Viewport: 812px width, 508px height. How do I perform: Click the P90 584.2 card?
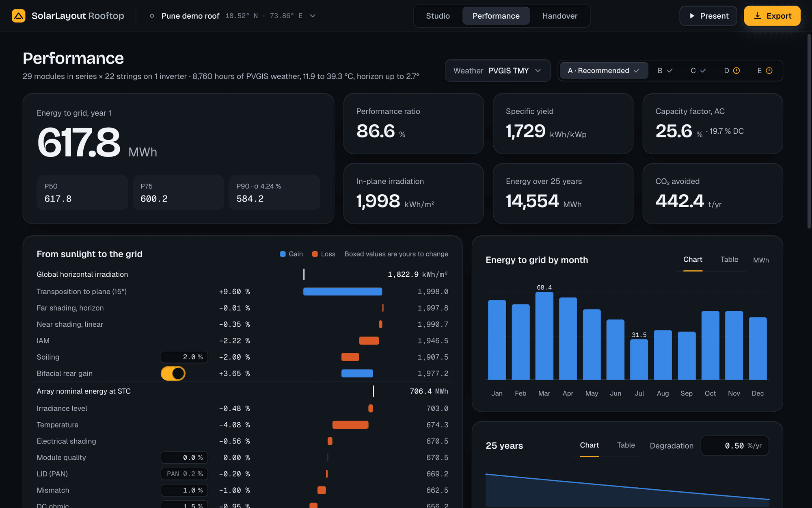pyautogui.click(x=274, y=193)
